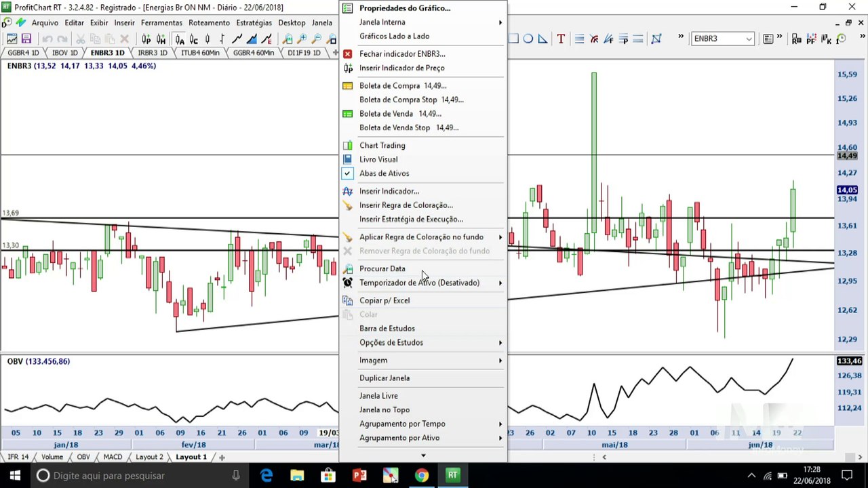Select the polygon nodes drawing tool
The height and width of the screenshot is (488, 868).
click(x=656, y=39)
